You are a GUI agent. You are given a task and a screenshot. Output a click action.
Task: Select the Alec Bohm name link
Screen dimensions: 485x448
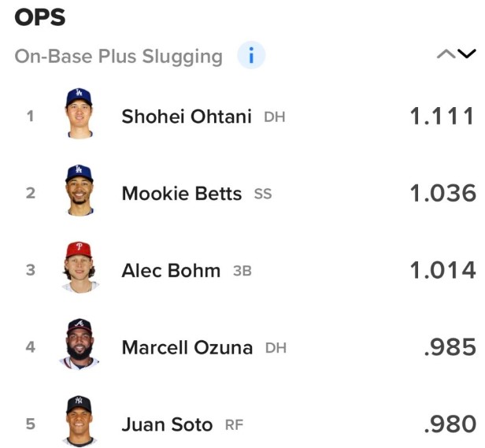point(171,270)
